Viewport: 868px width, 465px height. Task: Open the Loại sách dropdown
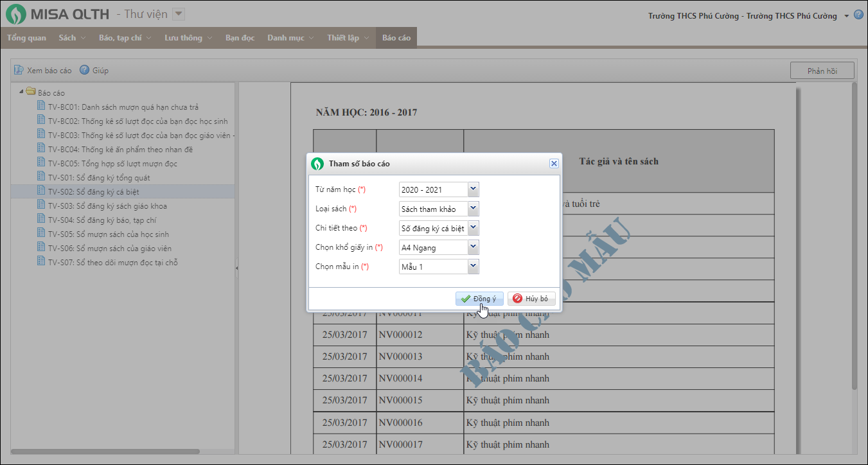point(474,209)
